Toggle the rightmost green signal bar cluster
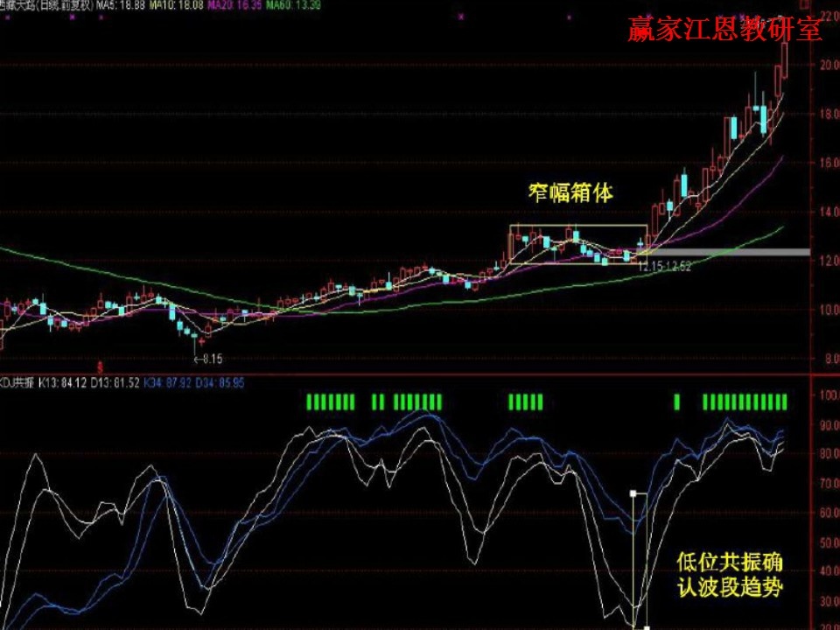This screenshot has height=630, width=840. pyautogui.click(x=744, y=402)
